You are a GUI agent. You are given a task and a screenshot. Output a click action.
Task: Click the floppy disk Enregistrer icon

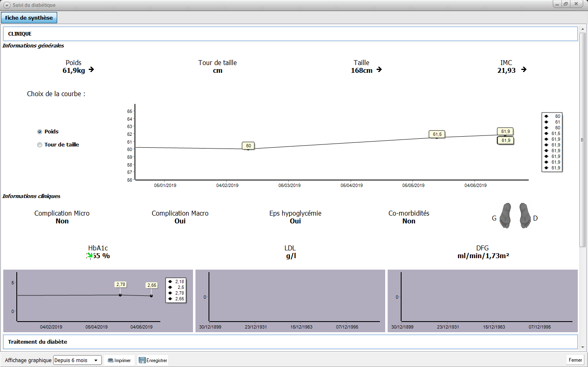[x=142, y=360]
